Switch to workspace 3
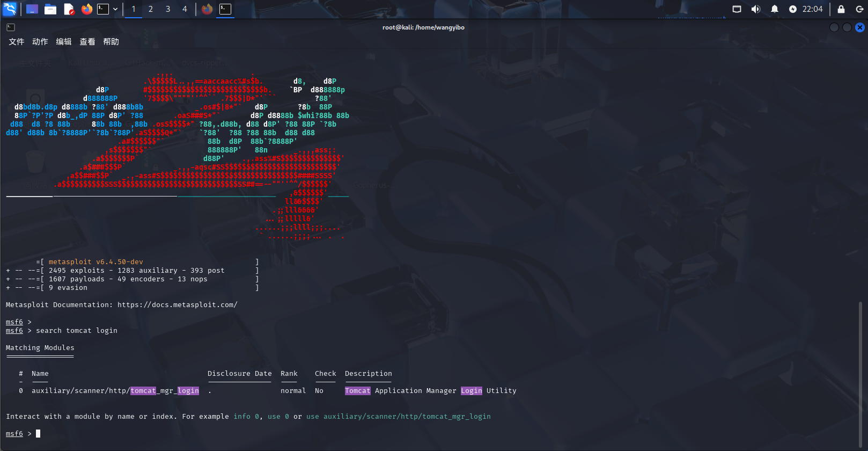 click(168, 9)
